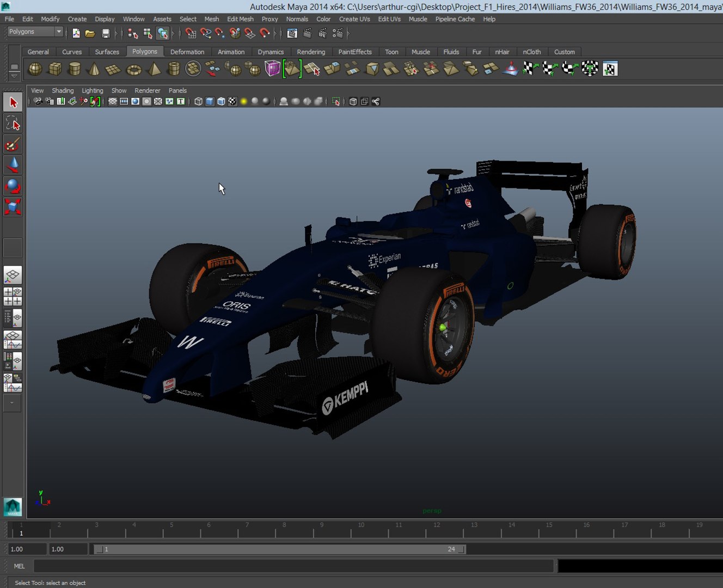Open the Edit Mesh menu
The height and width of the screenshot is (588, 723).
coord(240,19)
